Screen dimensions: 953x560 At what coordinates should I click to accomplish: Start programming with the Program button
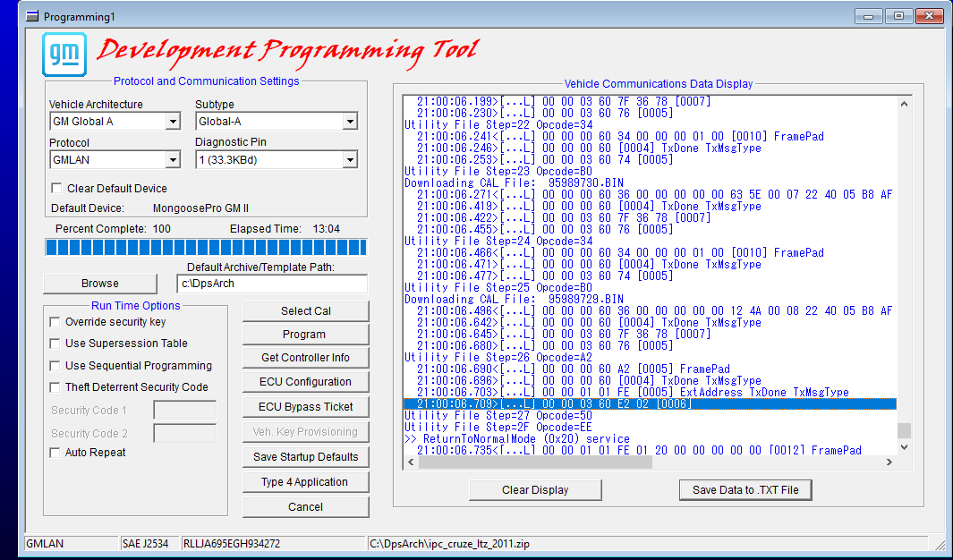tap(306, 335)
